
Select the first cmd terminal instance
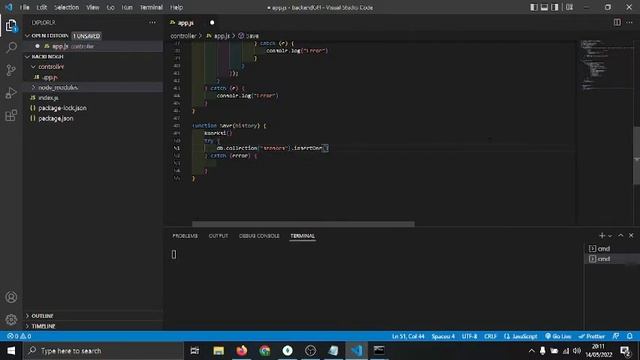[x=611, y=249]
